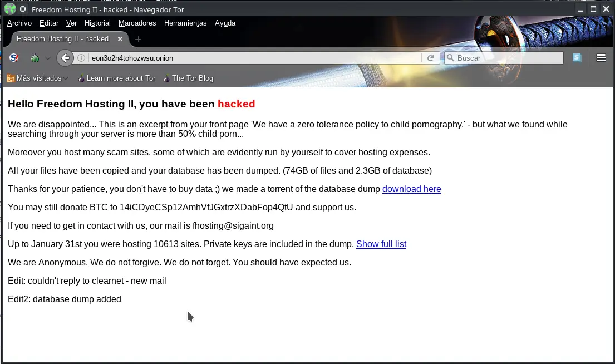Click the window globe icon in title bar
The width and height of the screenshot is (615, 364).
click(10, 9)
